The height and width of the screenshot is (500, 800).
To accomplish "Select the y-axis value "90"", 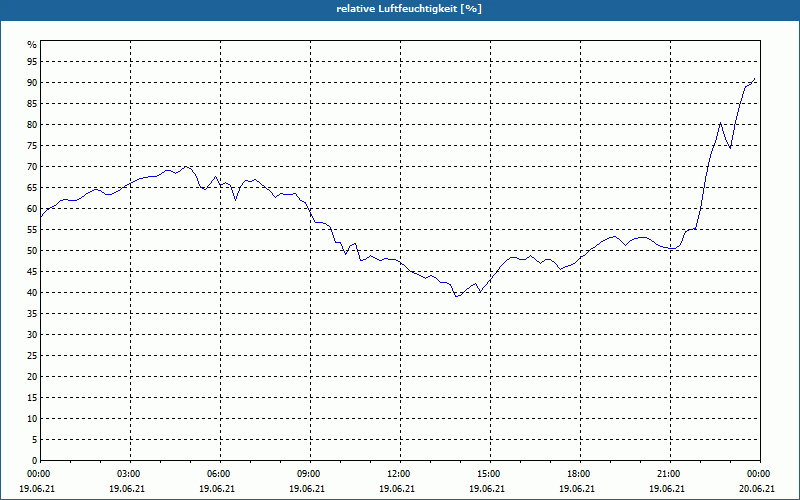I will pyautogui.click(x=32, y=83).
